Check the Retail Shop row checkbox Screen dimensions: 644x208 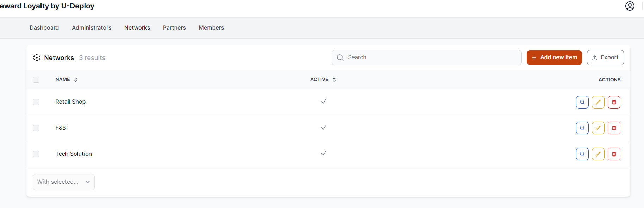(36, 102)
